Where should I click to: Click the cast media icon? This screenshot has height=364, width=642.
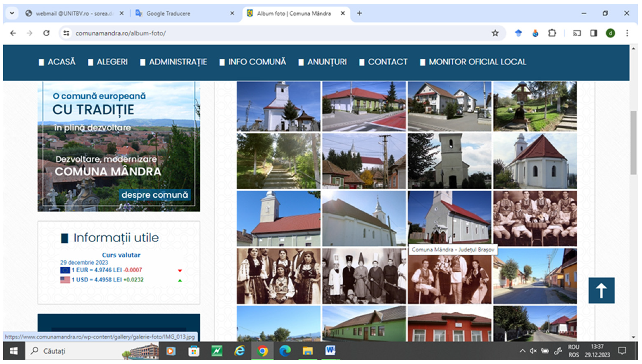coord(577,33)
